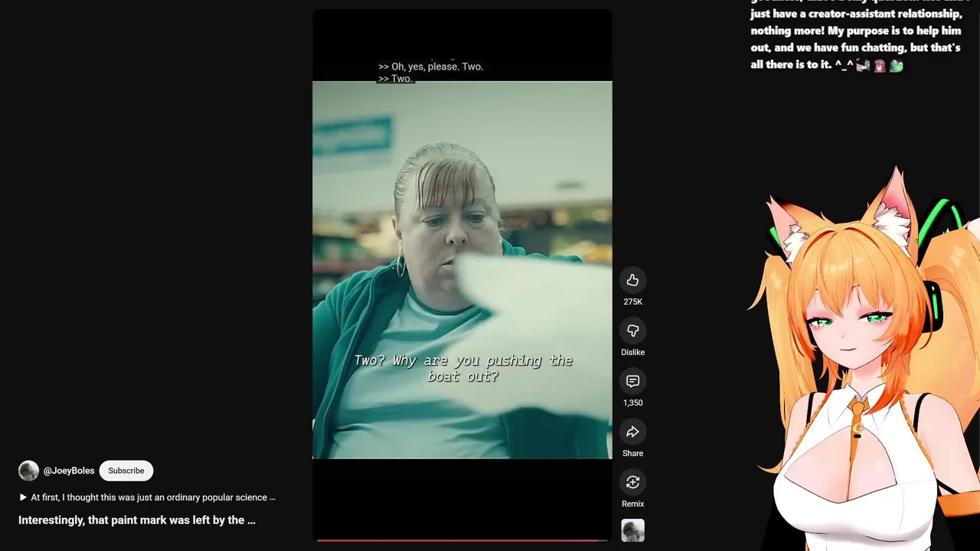
Task: Click the 'Remix' label text
Action: pos(632,504)
